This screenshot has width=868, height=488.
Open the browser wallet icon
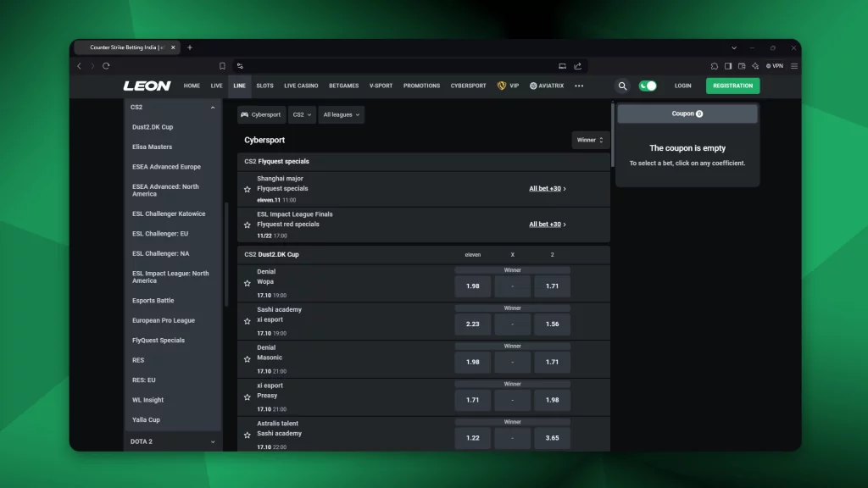[742, 66]
